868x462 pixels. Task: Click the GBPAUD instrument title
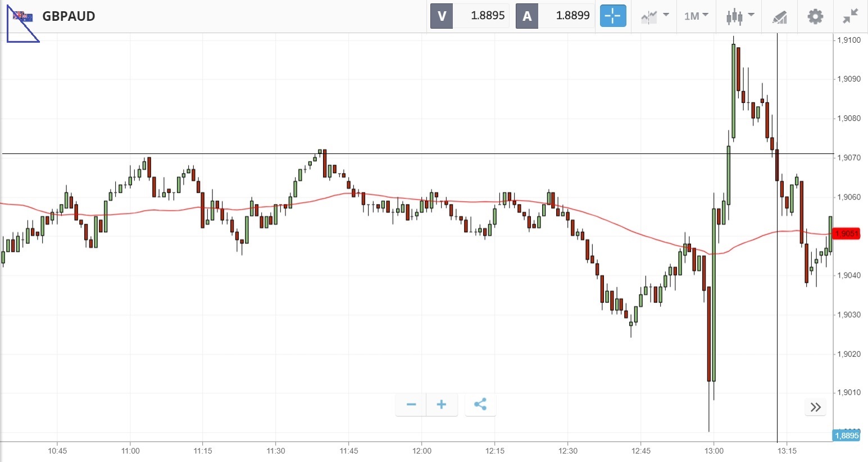pos(69,16)
